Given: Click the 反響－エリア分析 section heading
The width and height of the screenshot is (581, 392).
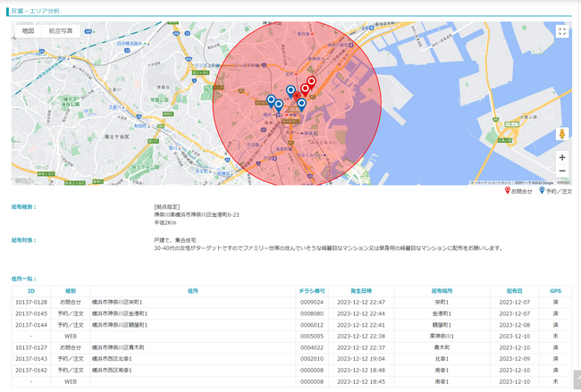Looking at the screenshot, I should point(35,11).
